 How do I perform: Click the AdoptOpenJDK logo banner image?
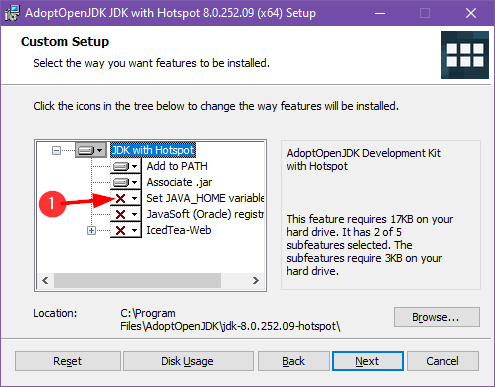point(465,55)
